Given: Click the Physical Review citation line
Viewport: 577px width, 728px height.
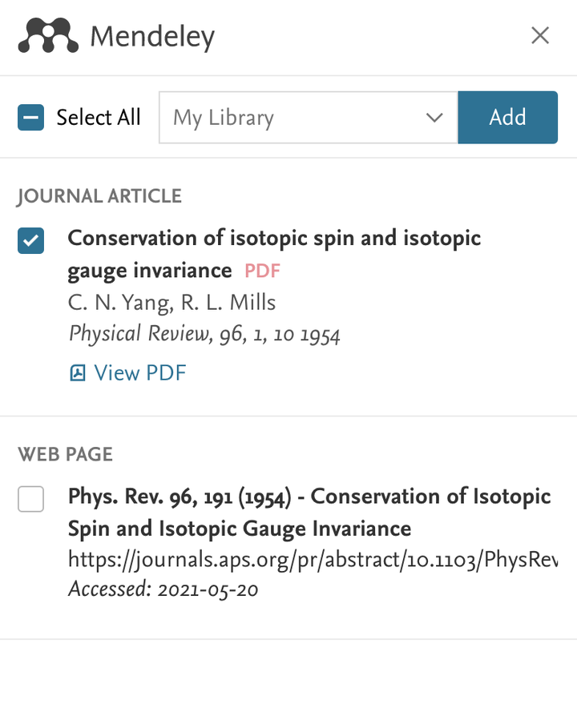Looking at the screenshot, I should click(204, 334).
